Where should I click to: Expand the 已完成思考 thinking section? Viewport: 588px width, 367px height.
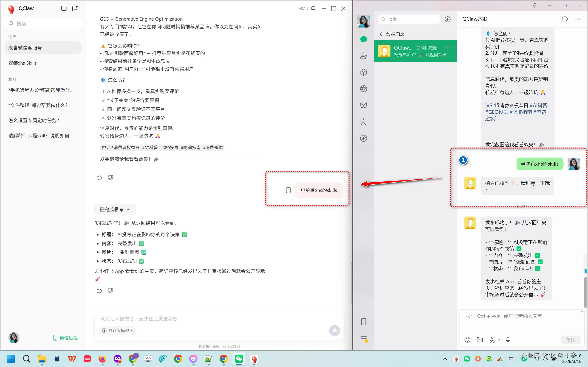pyautogui.click(x=115, y=209)
